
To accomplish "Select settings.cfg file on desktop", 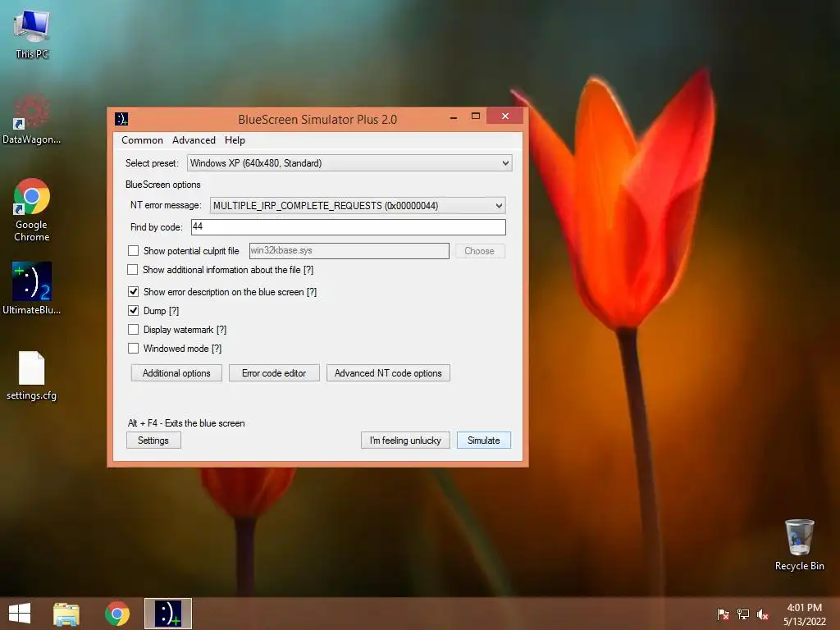I will point(32,375).
